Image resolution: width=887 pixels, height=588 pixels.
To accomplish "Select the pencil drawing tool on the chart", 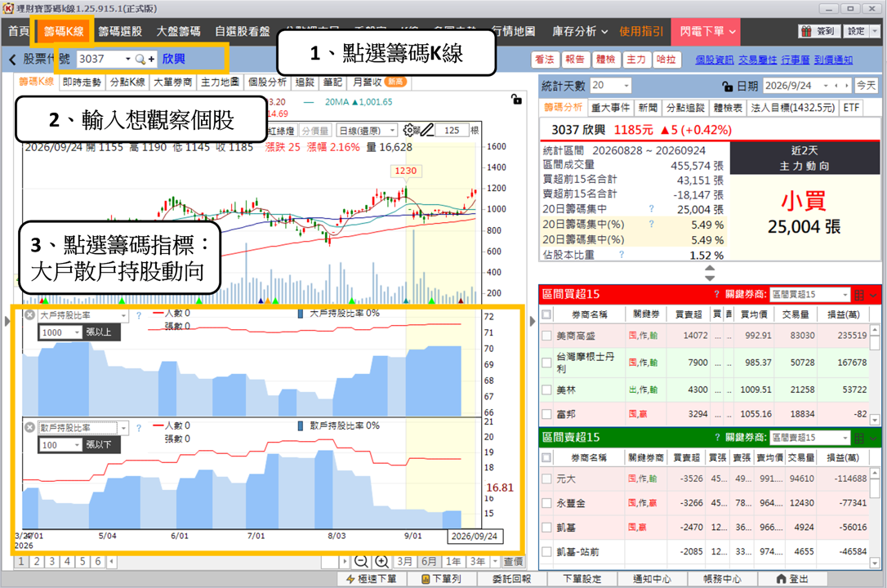I will click(x=427, y=131).
